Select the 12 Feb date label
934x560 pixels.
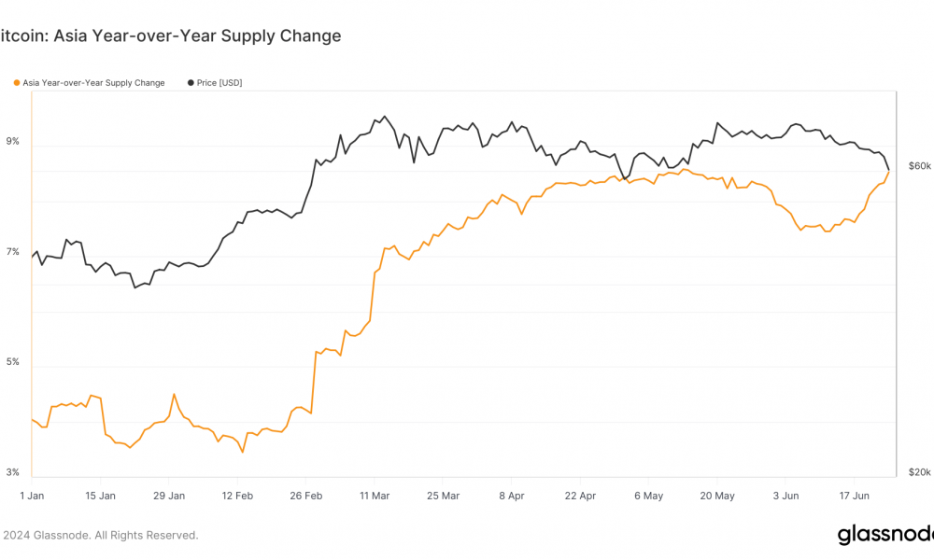(237, 496)
